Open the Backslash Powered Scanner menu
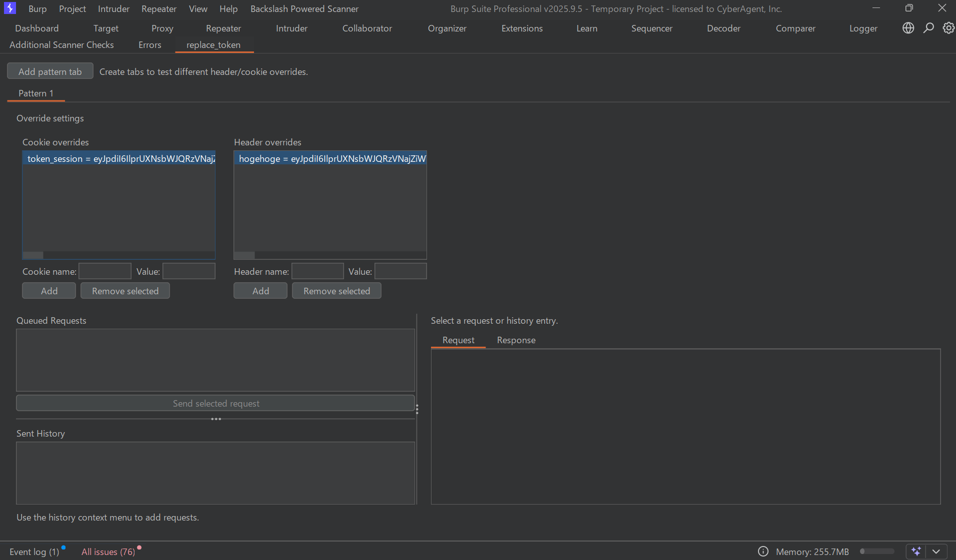Viewport: 956px width, 560px height. pos(304,9)
